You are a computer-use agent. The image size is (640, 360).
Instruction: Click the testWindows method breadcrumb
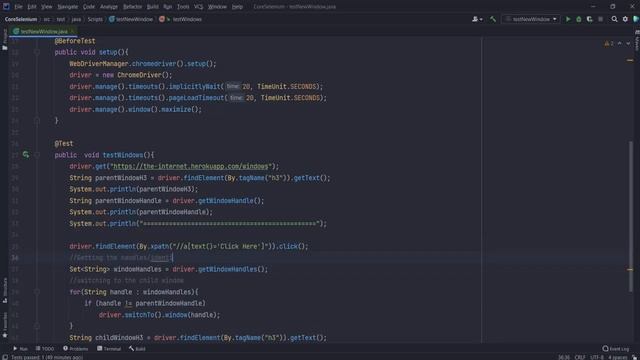point(180,19)
